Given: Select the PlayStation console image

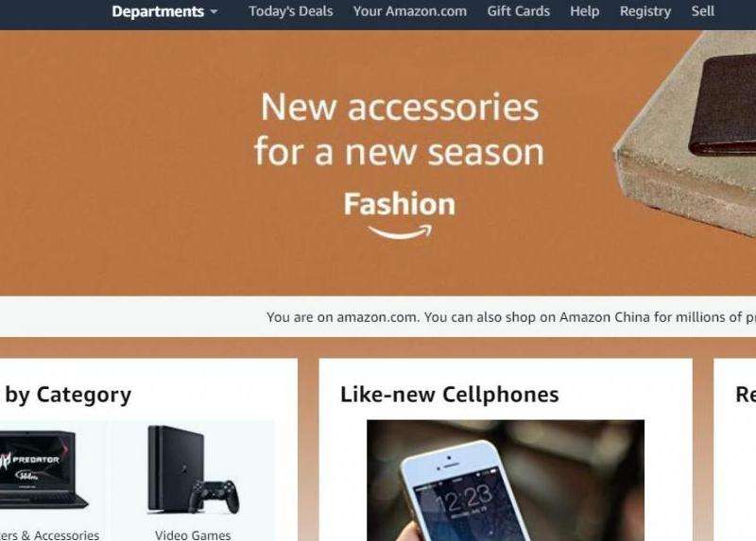Looking at the screenshot, I should (194, 470).
